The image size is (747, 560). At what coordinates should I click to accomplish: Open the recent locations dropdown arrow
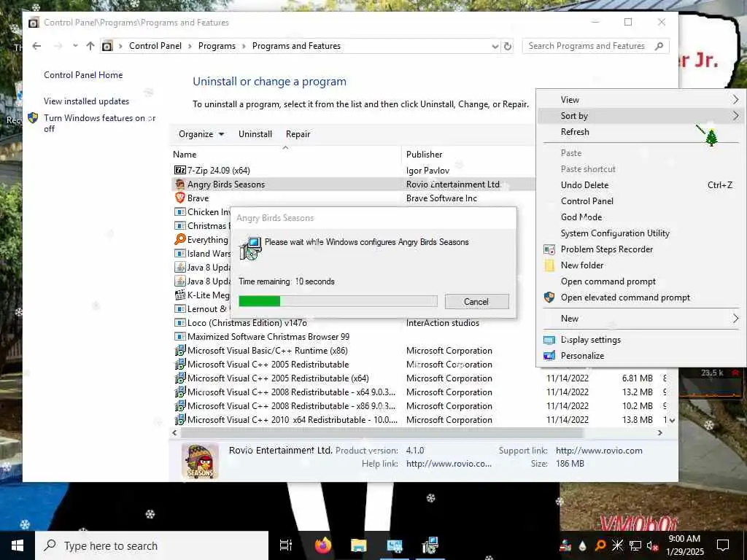75,46
